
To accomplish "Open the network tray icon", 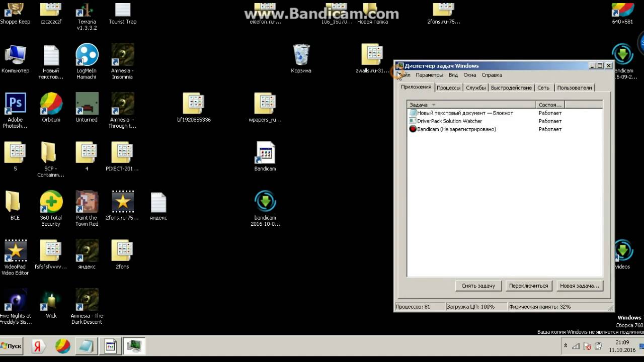I will pyautogui.click(x=576, y=346).
